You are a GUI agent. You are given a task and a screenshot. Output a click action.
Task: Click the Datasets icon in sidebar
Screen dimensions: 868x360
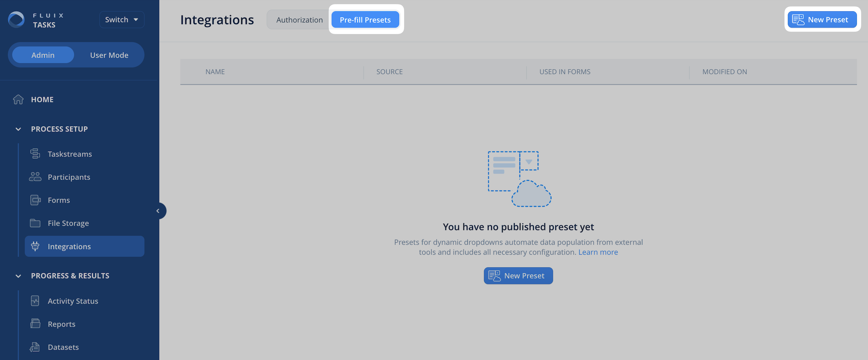(35, 347)
